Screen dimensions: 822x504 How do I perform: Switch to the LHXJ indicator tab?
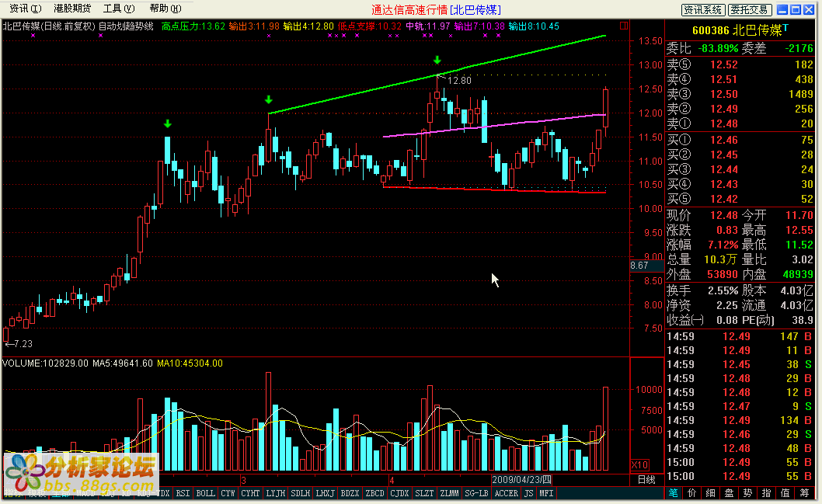(x=326, y=493)
